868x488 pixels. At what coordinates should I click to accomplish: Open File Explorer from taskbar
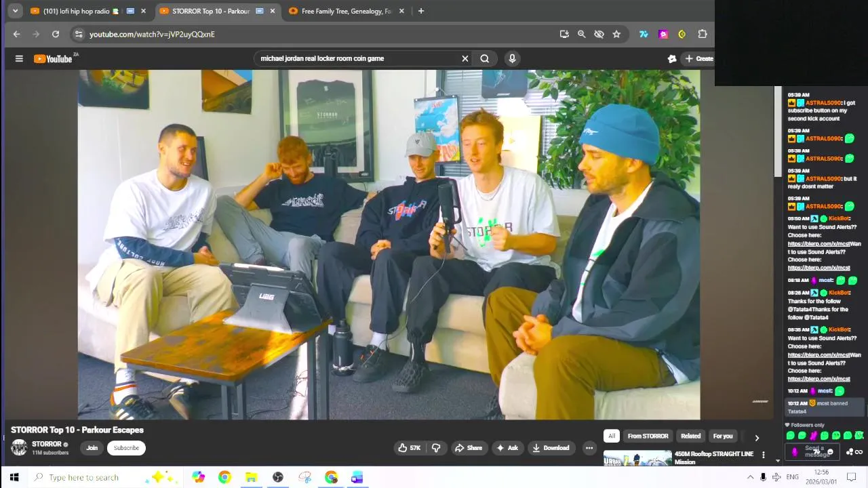(251, 477)
